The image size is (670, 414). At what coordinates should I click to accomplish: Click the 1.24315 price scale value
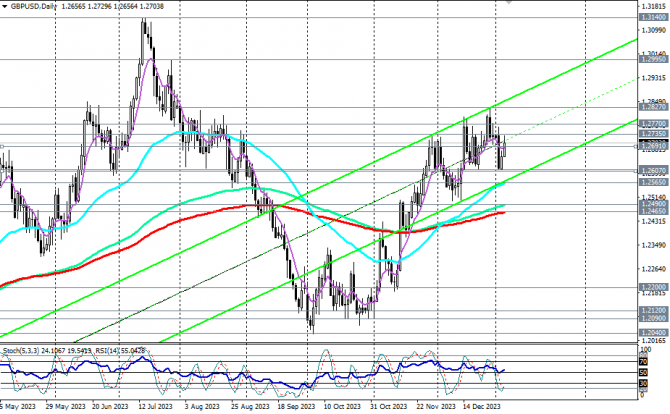pos(654,221)
